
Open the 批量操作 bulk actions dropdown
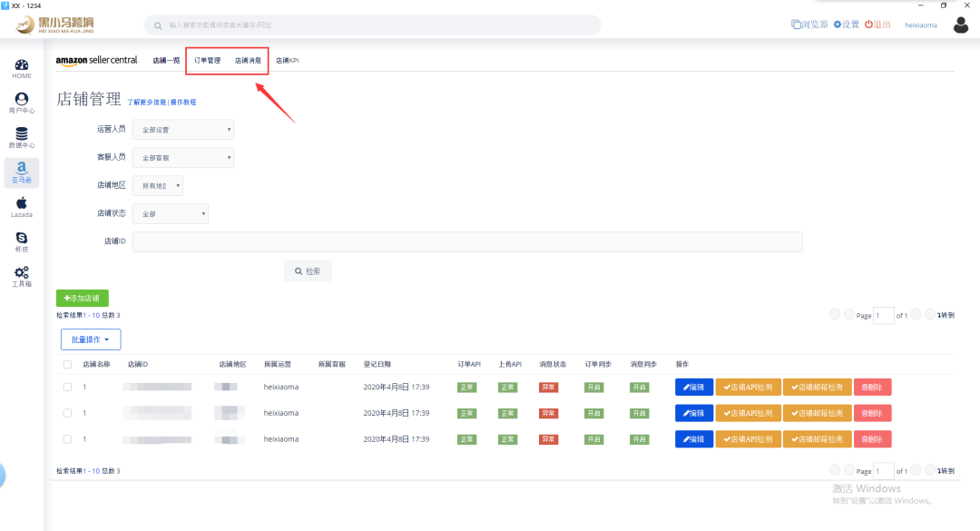(x=91, y=339)
